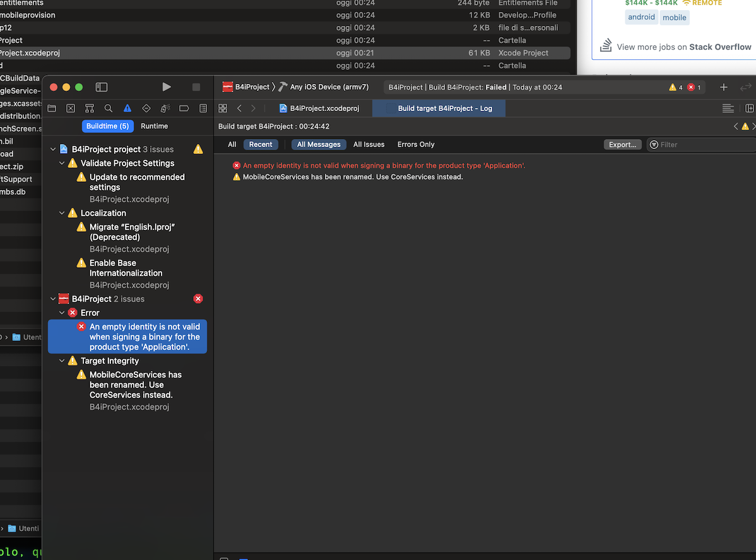Enable the Recent messages filter
Image resolution: width=756 pixels, height=560 pixels.
261,144
